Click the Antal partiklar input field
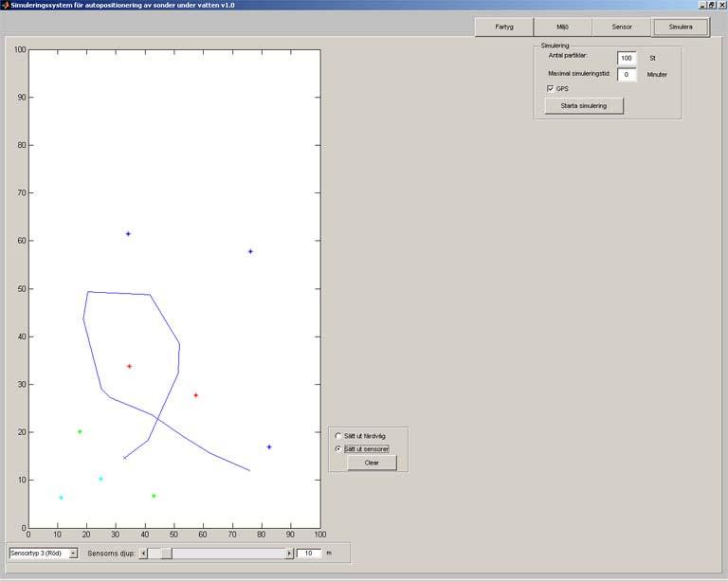 [627, 58]
